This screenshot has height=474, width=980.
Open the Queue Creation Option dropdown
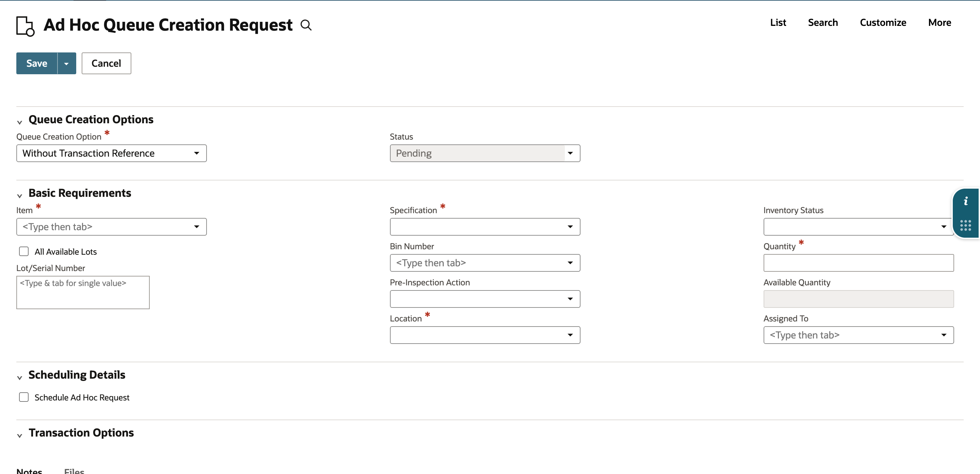(112, 154)
